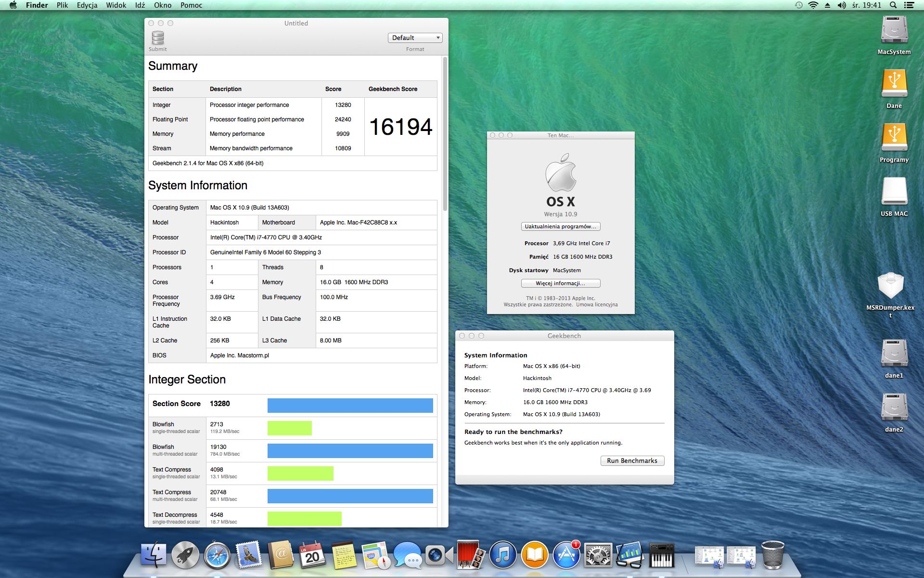This screenshot has width=924, height=578.
Task: Open the Okno menu
Action: [163, 5]
